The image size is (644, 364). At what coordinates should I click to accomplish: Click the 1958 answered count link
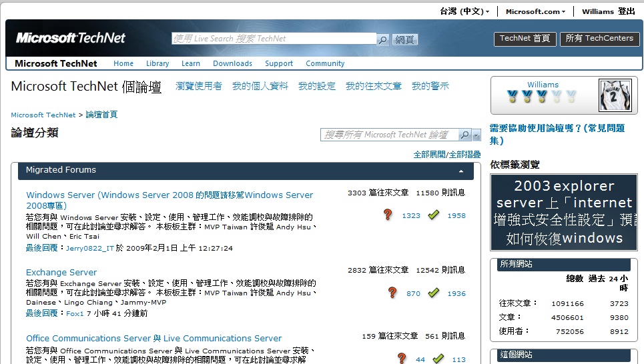[x=456, y=216]
